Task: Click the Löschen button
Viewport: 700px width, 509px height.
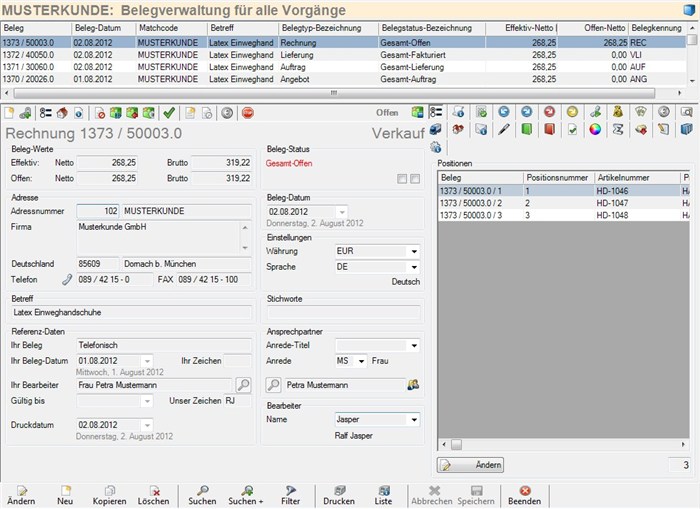Action: tap(154, 496)
